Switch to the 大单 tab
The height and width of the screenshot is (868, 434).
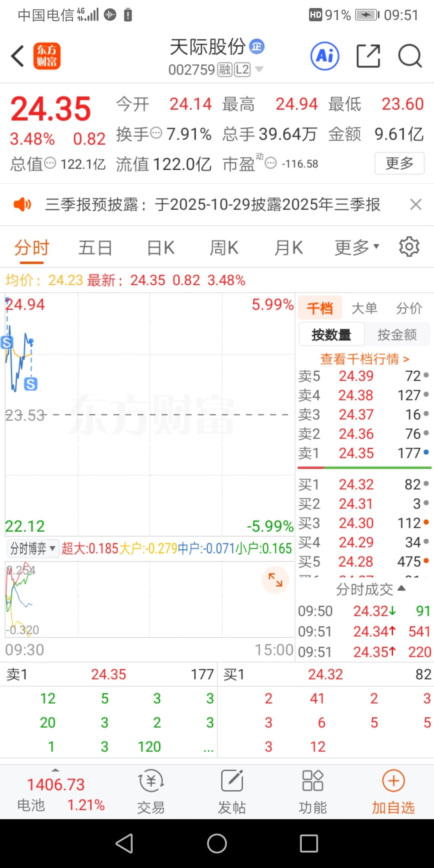coord(364,308)
